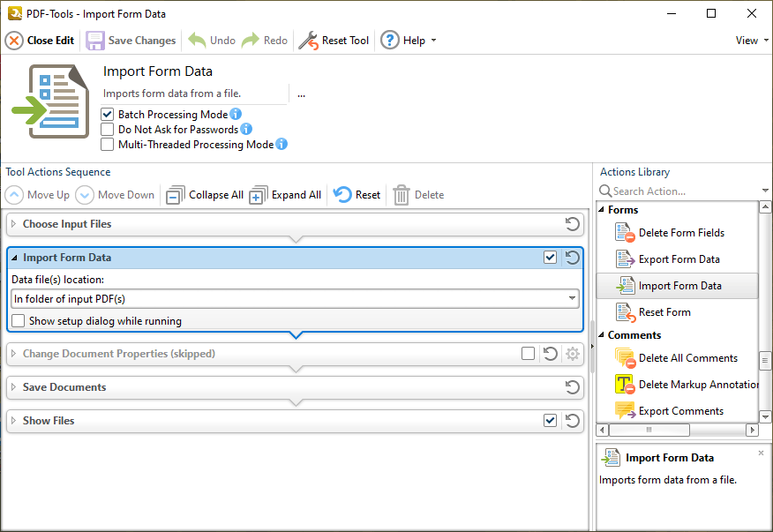Collapse the Comments category

(x=602, y=334)
